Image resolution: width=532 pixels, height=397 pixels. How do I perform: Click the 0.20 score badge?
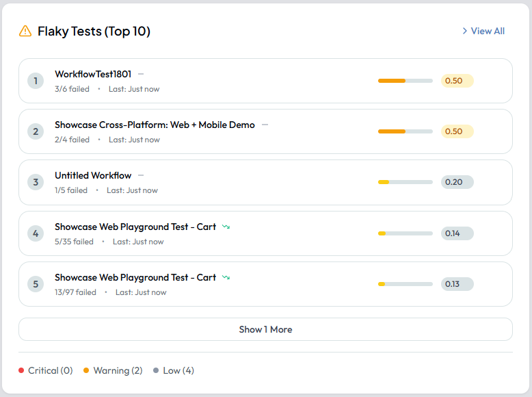tap(457, 182)
